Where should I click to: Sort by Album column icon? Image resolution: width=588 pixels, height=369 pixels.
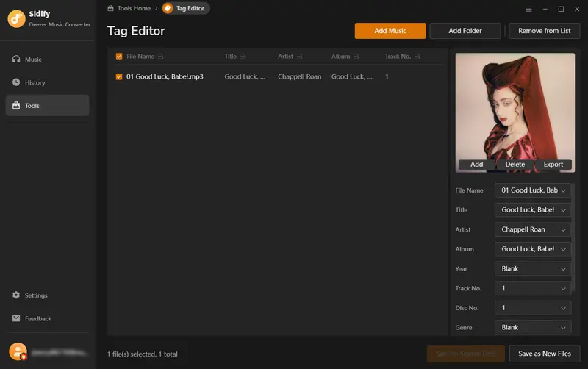point(356,57)
